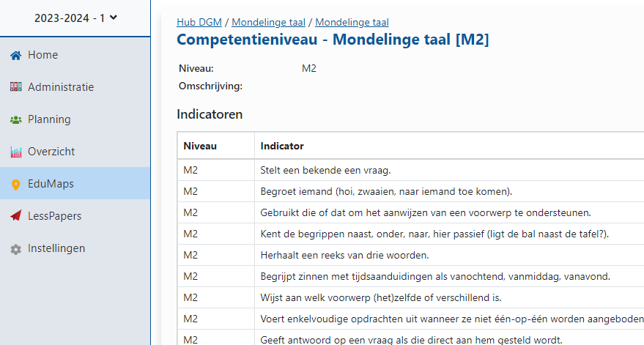Select Overzicht in the sidebar

point(75,152)
